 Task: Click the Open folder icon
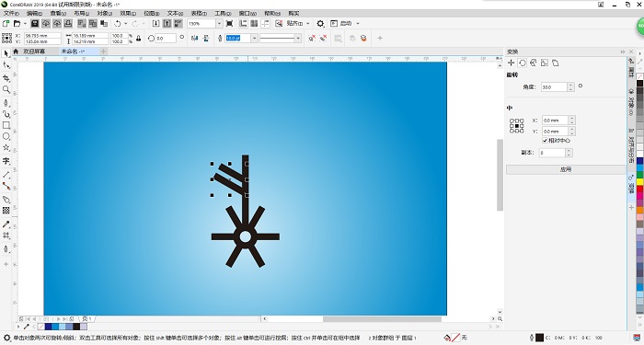tap(17, 23)
